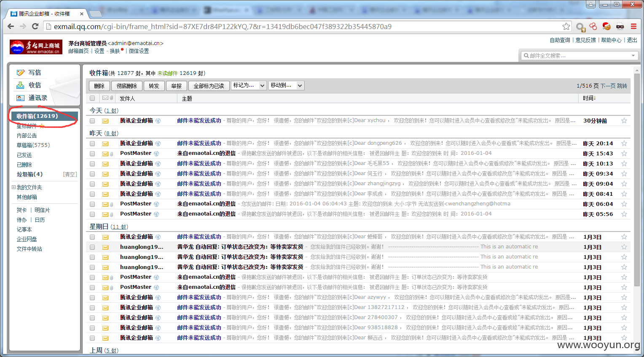Open the 已发送 folder
Image resolution: width=644 pixels, height=357 pixels.
coord(24,155)
